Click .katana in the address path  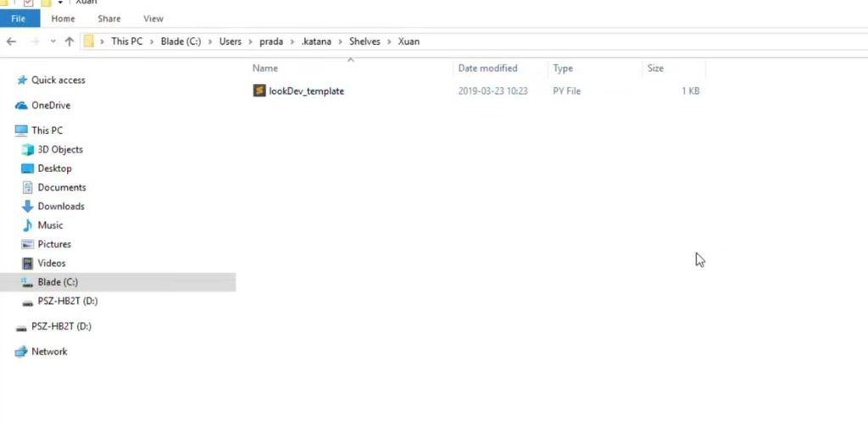tap(318, 42)
